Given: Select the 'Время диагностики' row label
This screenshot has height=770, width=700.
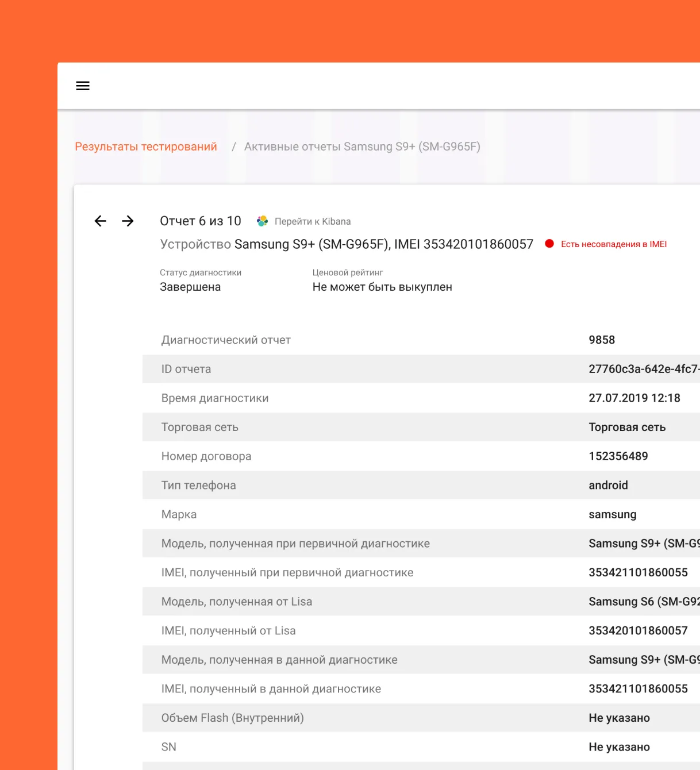Looking at the screenshot, I should [215, 398].
